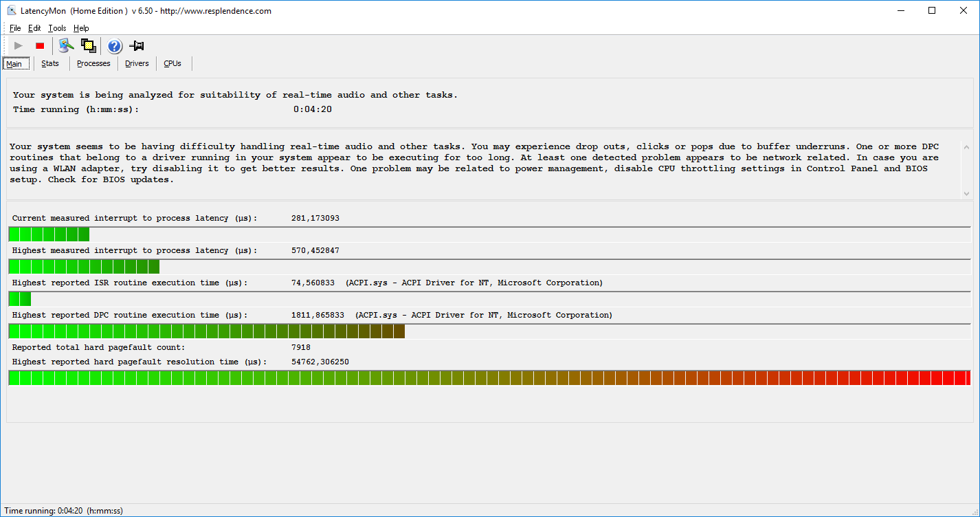Click the analysis warning message text
This screenshot has height=517, width=980.
tap(474, 163)
